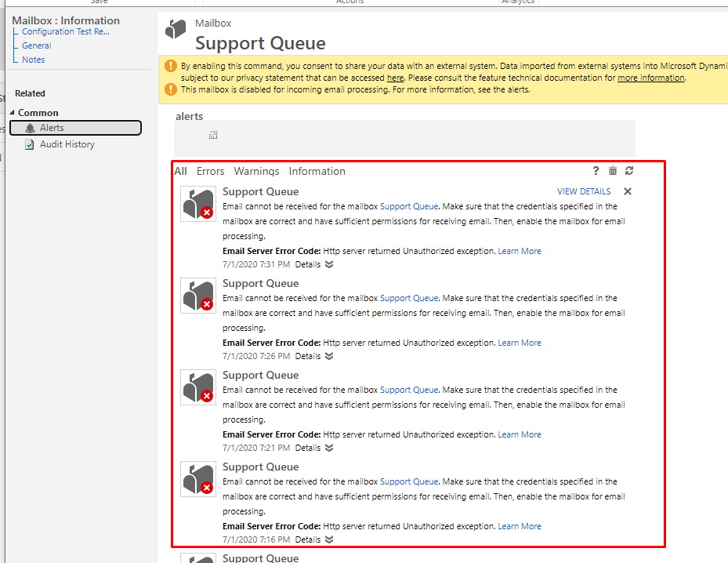Screen dimensions: 728x563
Task: Click the small icon under alerts heading
Action: click(x=213, y=136)
